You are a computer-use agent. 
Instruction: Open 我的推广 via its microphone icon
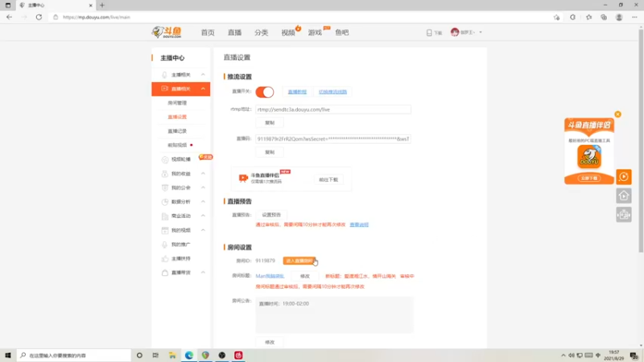(x=165, y=245)
